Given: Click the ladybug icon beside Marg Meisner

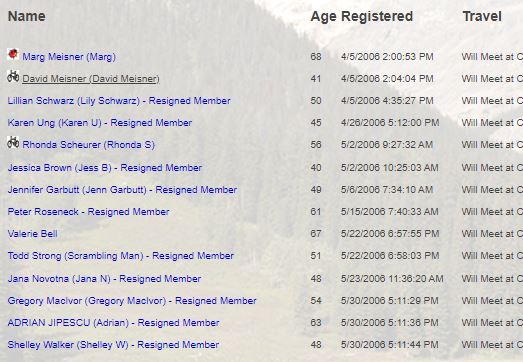Looking at the screenshot, I should 13,54.
